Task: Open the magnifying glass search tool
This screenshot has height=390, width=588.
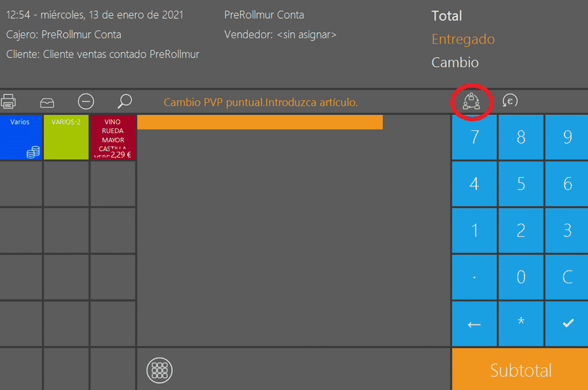Action: [x=124, y=101]
